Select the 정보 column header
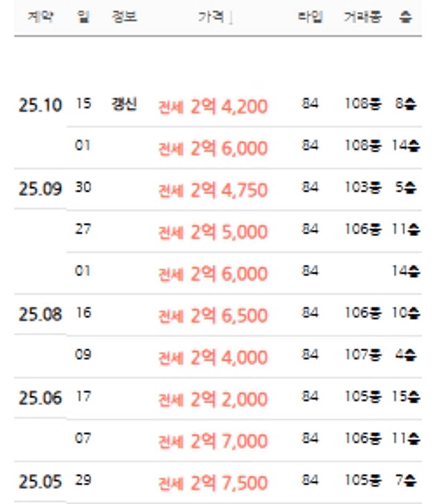Viewport: 441px width, 504px height. click(x=124, y=17)
